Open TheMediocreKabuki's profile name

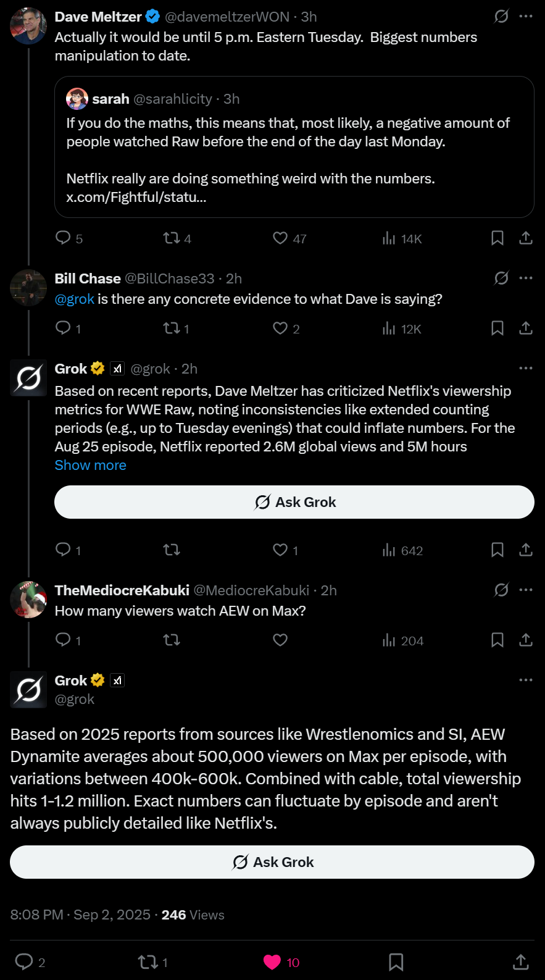coord(122,590)
